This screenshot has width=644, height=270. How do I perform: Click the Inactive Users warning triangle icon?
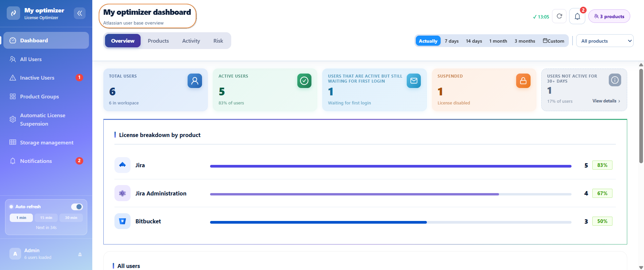[13, 78]
